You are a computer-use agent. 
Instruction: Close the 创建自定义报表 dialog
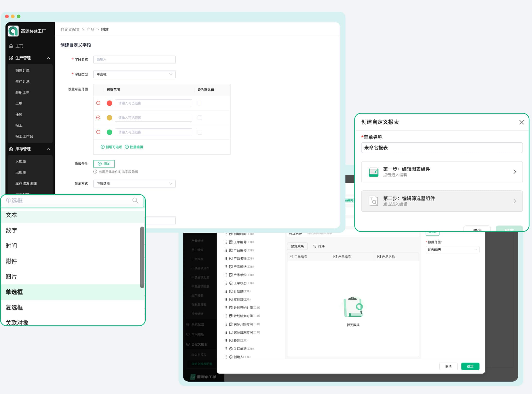[x=521, y=122]
